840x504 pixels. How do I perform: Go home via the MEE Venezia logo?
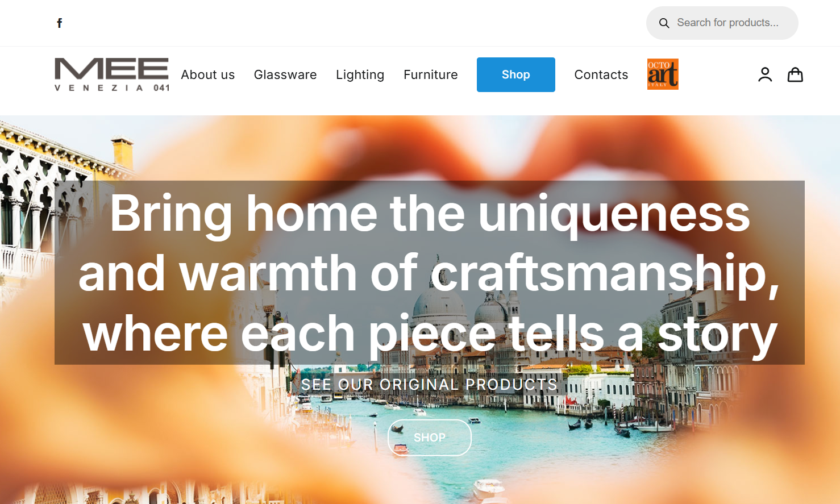pyautogui.click(x=112, y=74)
